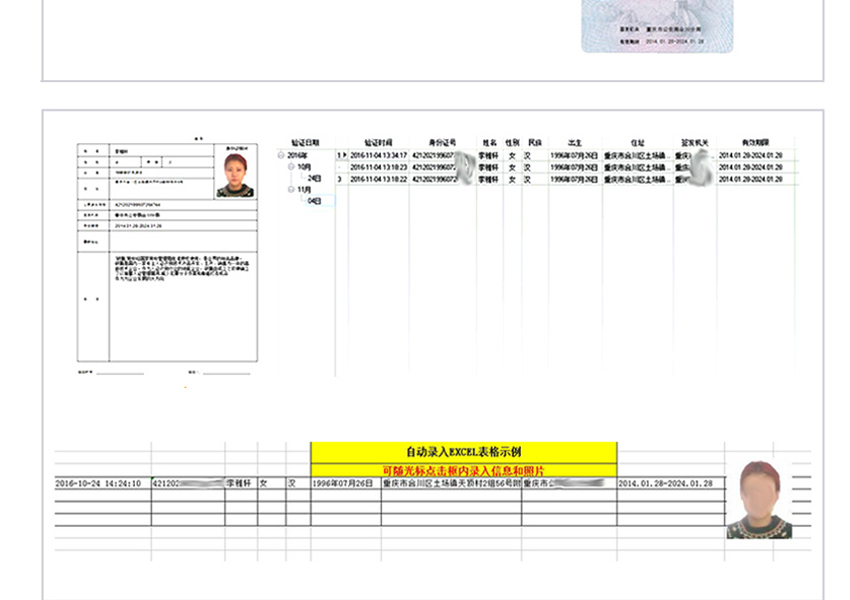This screenshot has height=600, width=850.
Task: Select the 24日 date in the tree
Action: point(314,178)
